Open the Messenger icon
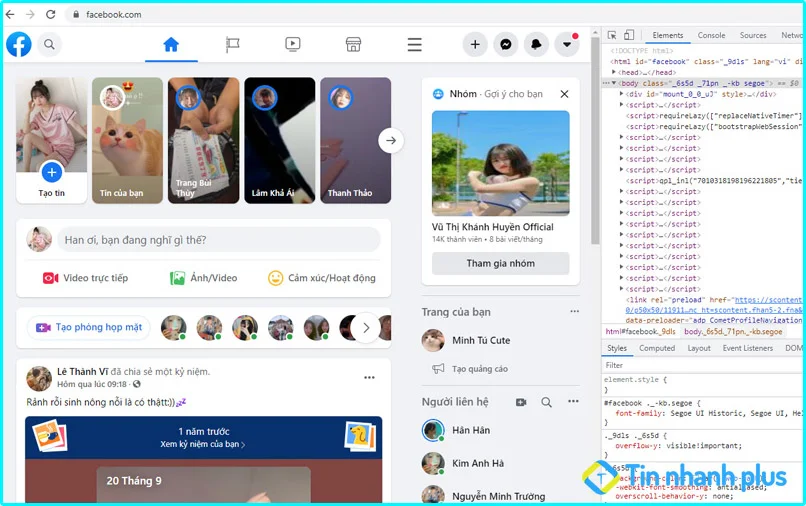The height and width of the screenshot is (506, 806). [506, 45]
